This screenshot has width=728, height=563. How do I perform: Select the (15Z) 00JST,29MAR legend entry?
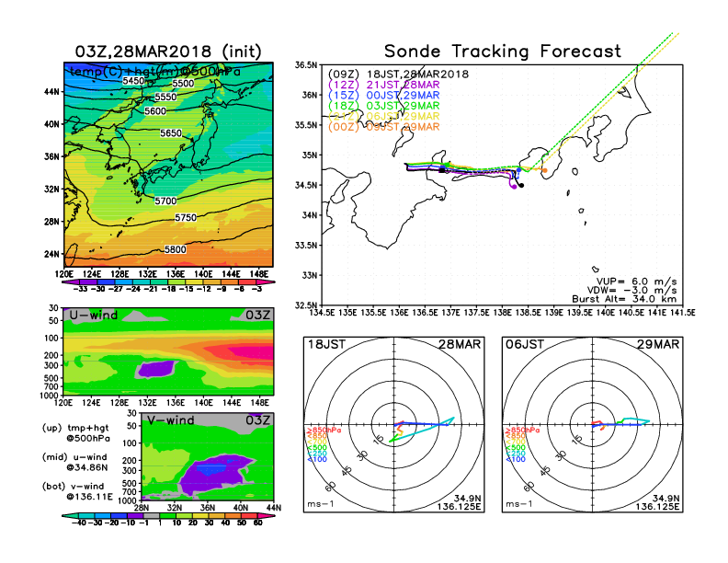click(386, 96)
